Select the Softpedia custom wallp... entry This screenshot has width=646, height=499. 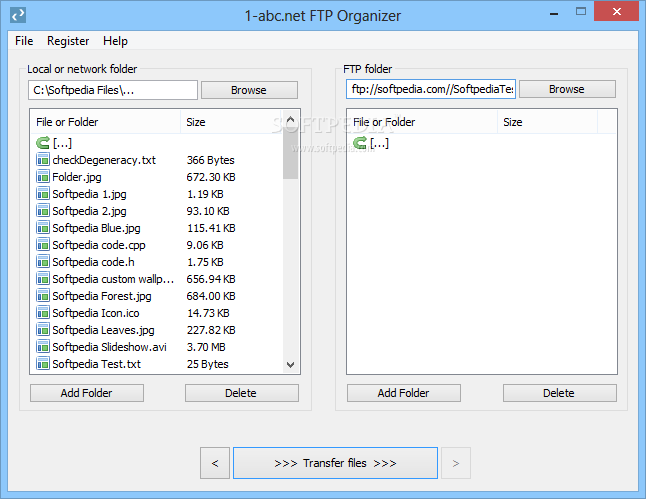113,279
